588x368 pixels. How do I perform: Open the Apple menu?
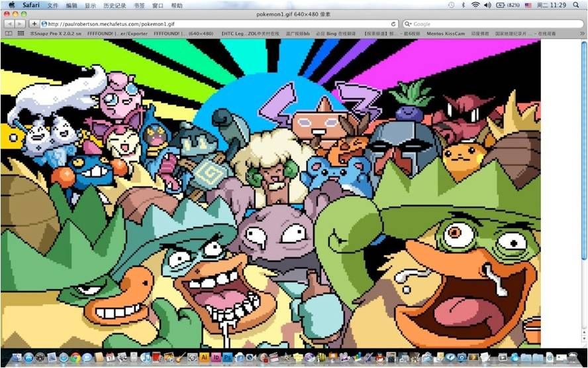(x=11, y=5)
